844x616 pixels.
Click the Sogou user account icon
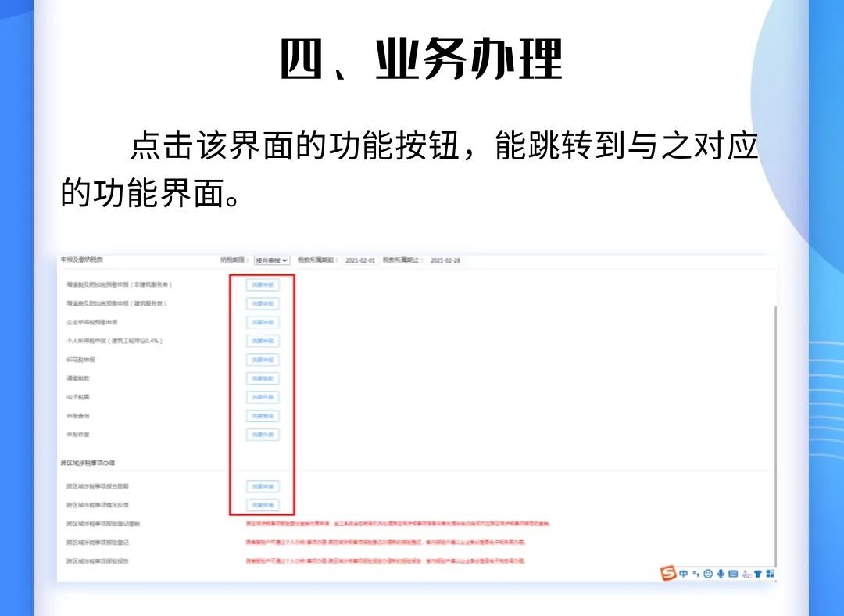pos(746,574)
